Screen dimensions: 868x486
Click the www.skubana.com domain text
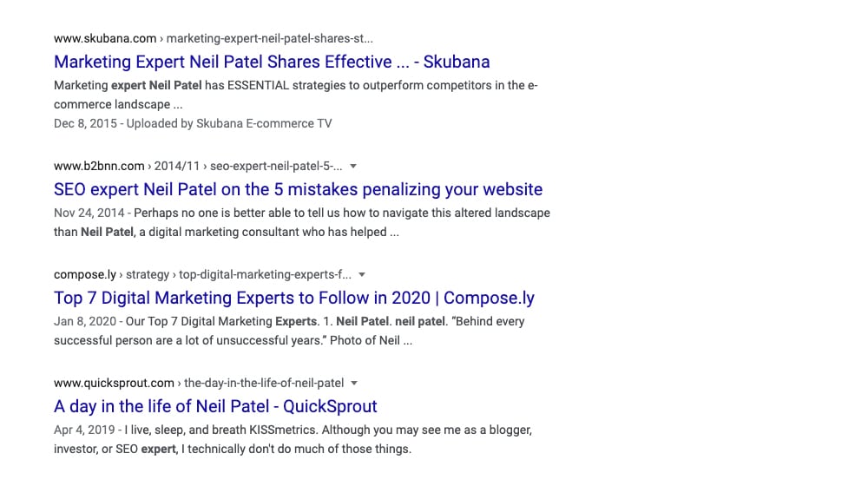pos(105,39)
